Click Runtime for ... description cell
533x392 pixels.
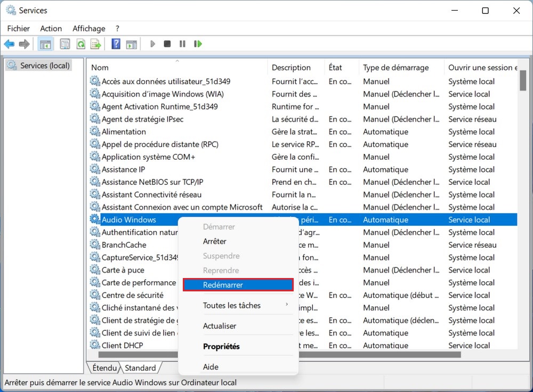(295, 107)
